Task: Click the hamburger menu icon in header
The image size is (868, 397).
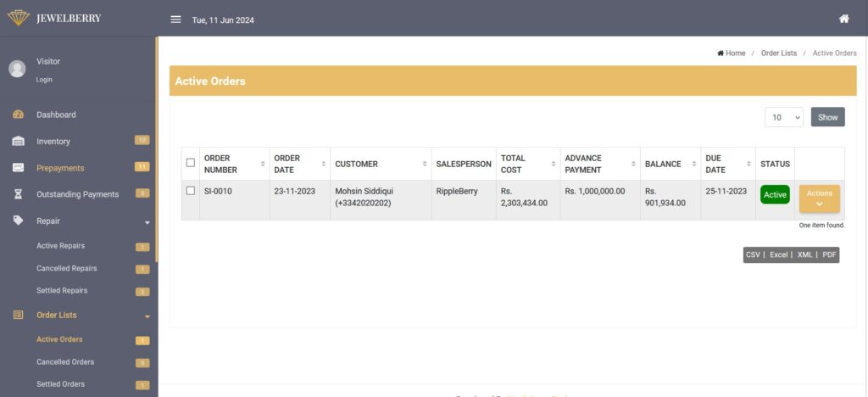Action: point(175,20)
